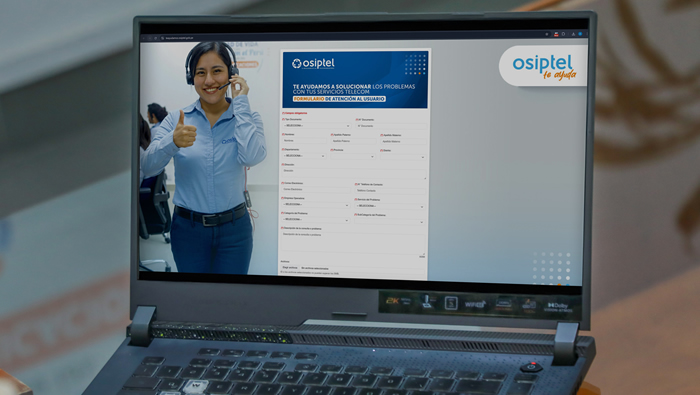The image size is (700, 395).
Task: Click the bookmark star icon in browser toolbar
Action: [x=547, y=34]
